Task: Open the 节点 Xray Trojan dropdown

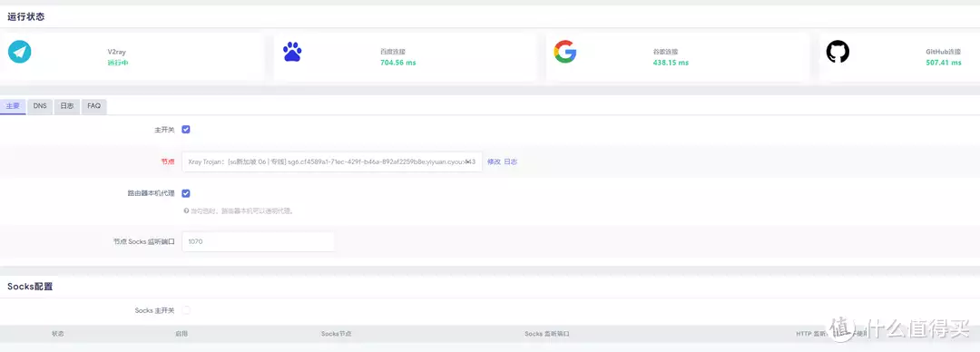Action: (332, 161)
